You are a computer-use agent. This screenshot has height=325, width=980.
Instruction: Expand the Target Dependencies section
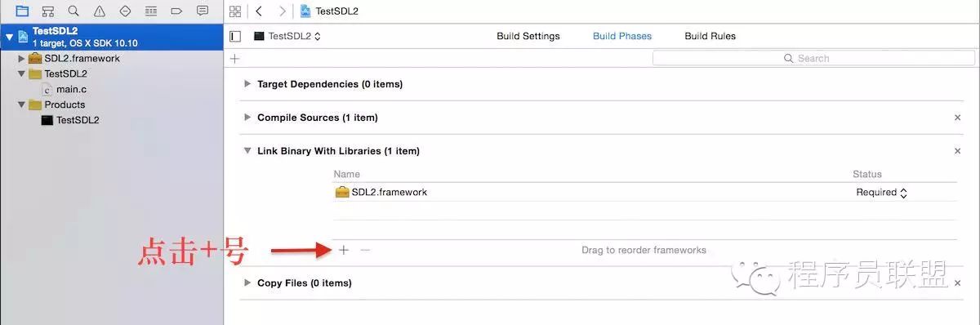pyautogui.click(x=247, y=83)
